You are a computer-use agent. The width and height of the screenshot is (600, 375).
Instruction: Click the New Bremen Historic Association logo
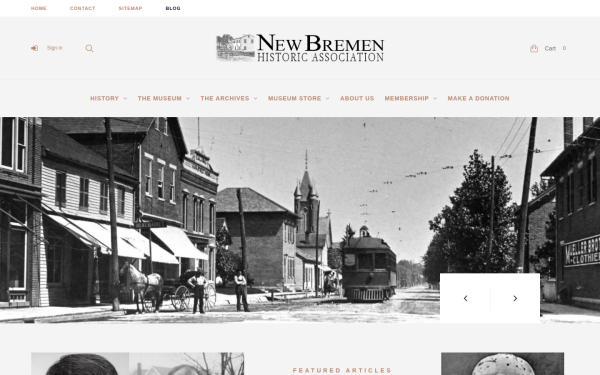click(x=300, y=48)
